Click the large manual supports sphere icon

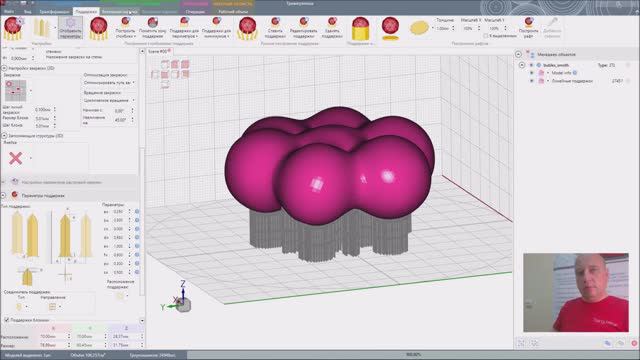(x=247, y=29)
